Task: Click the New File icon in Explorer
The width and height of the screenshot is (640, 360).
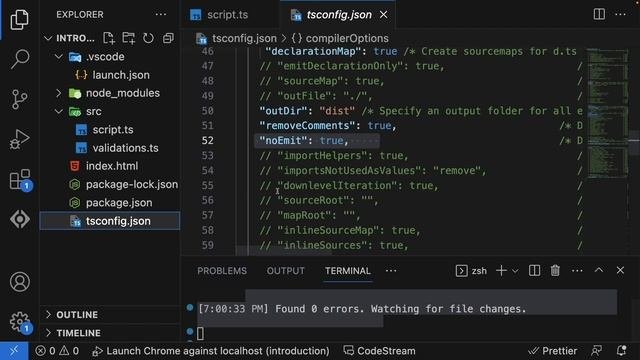Action: (109, 38)
